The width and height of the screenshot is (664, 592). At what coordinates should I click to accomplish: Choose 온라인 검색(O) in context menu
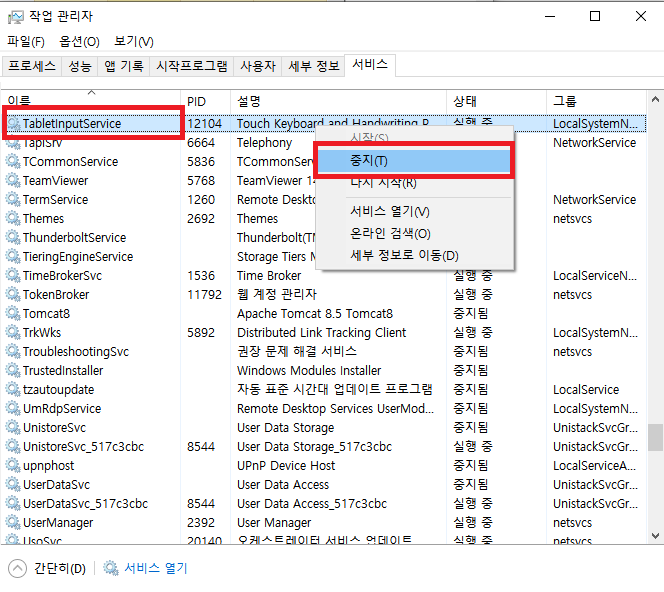(414, 233)
